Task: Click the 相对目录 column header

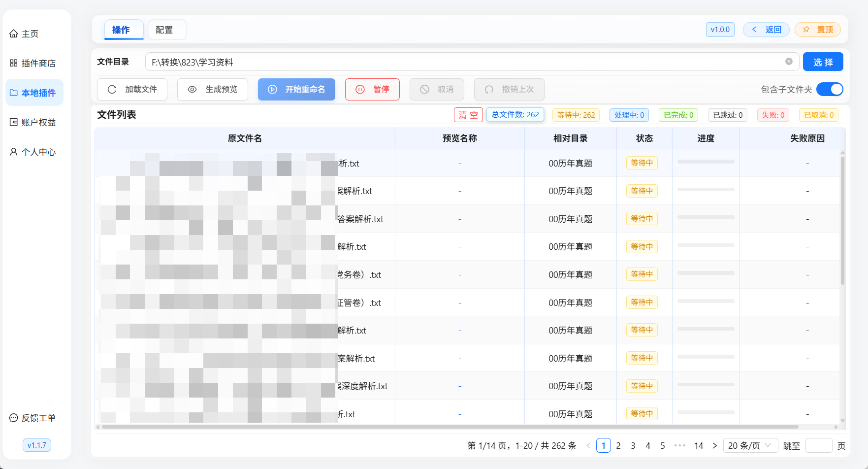Action: [571, 138]
